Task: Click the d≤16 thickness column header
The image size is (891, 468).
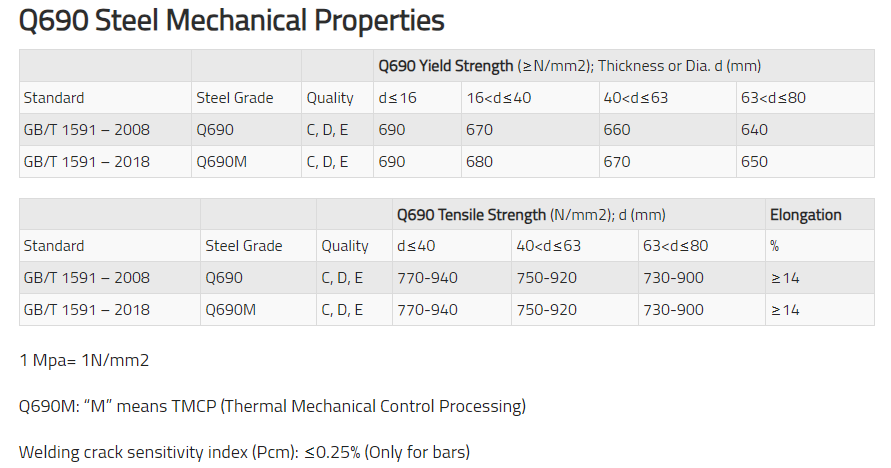Action: tap(397, 98)
